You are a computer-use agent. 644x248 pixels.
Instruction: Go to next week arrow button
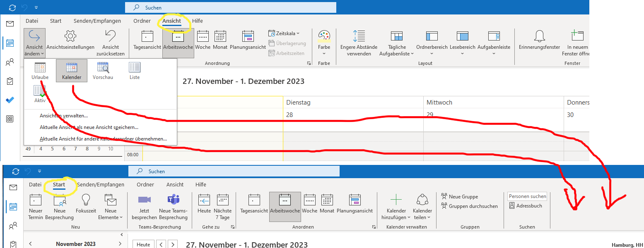(x=173, y=244)
